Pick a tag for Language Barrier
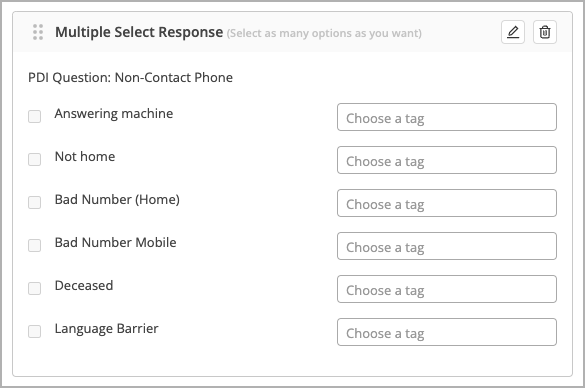Screen dimensions: 585x388 point(447,332)
